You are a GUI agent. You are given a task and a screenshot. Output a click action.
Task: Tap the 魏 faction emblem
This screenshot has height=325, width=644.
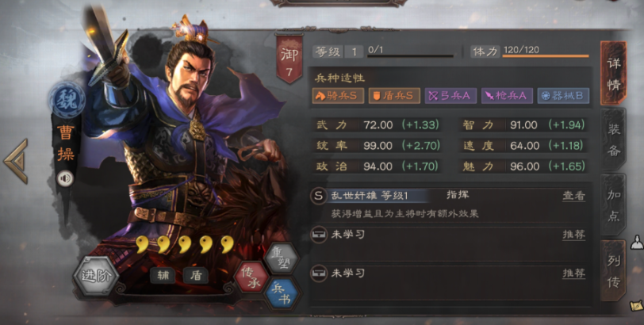[67, 100]
